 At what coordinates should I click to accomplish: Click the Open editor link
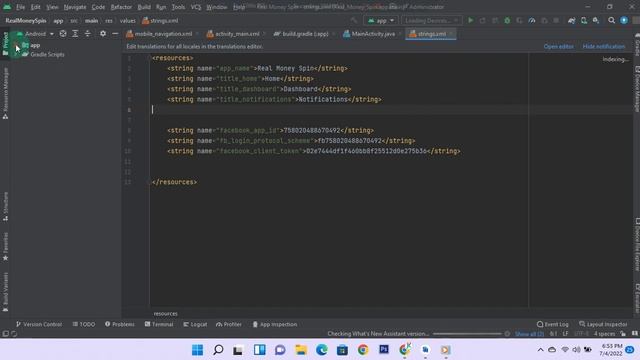[x=558, y=47]
